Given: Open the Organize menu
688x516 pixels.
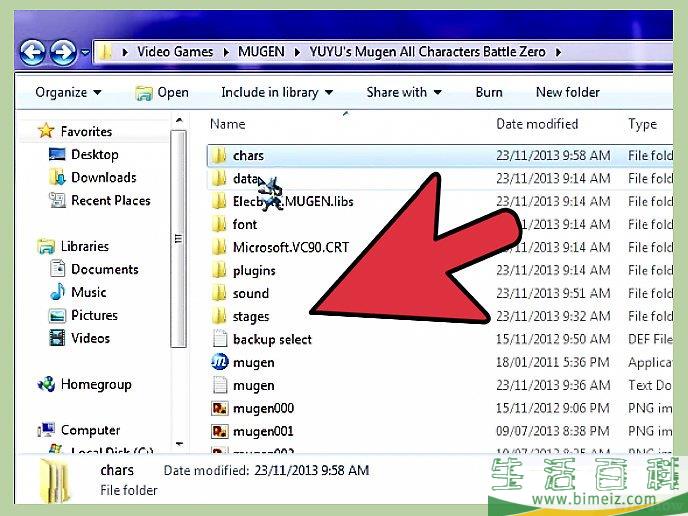Looking at the screenshot, I should tap(68, 92).
